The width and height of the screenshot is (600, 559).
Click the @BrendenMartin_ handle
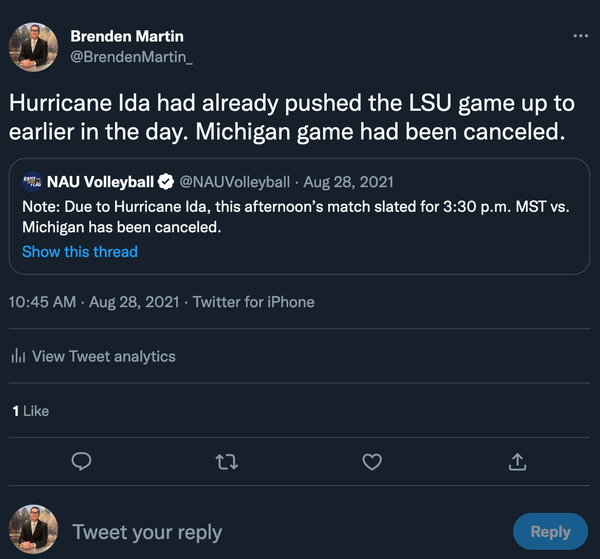(131, 57)
